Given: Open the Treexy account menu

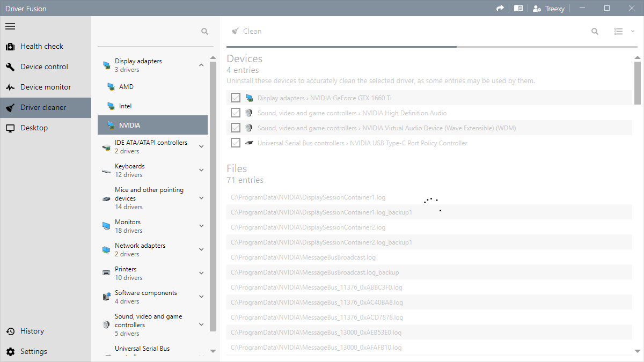Looking at the screenshot, I should click(x=548, y=8).
